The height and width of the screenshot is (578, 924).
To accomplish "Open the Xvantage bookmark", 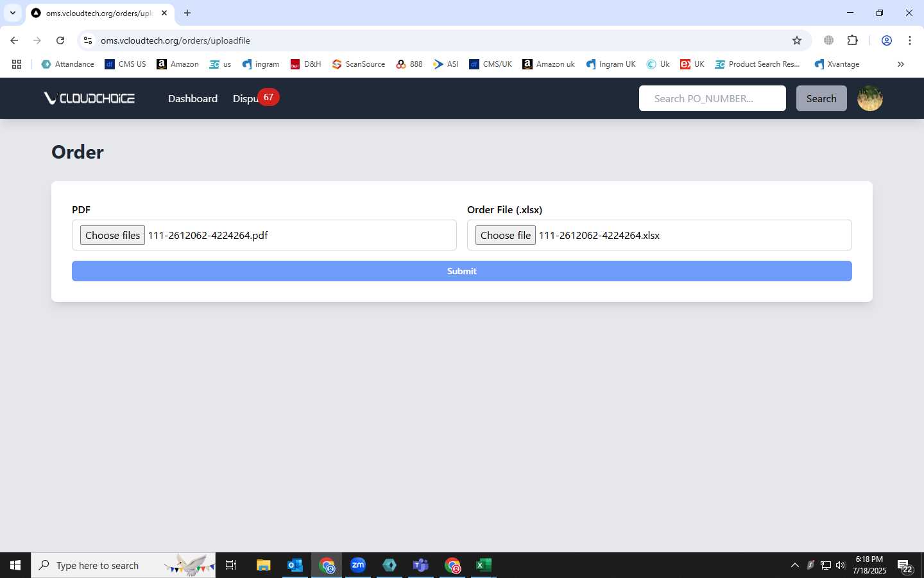I will [x=837, y=64].
